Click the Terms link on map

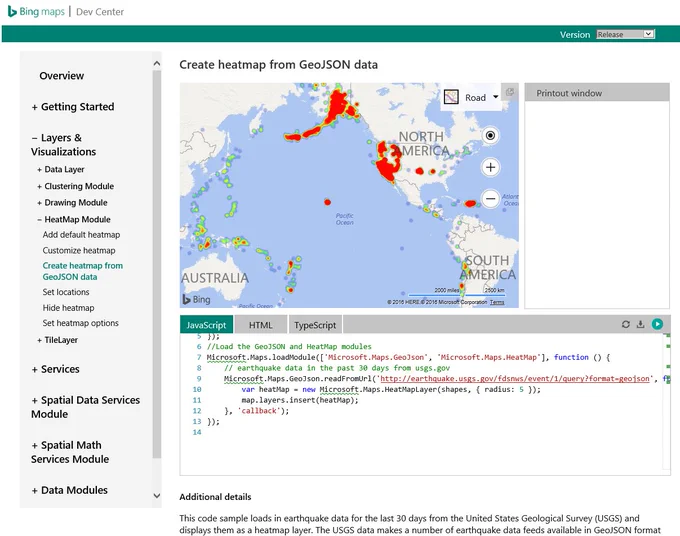coord(497,302)
